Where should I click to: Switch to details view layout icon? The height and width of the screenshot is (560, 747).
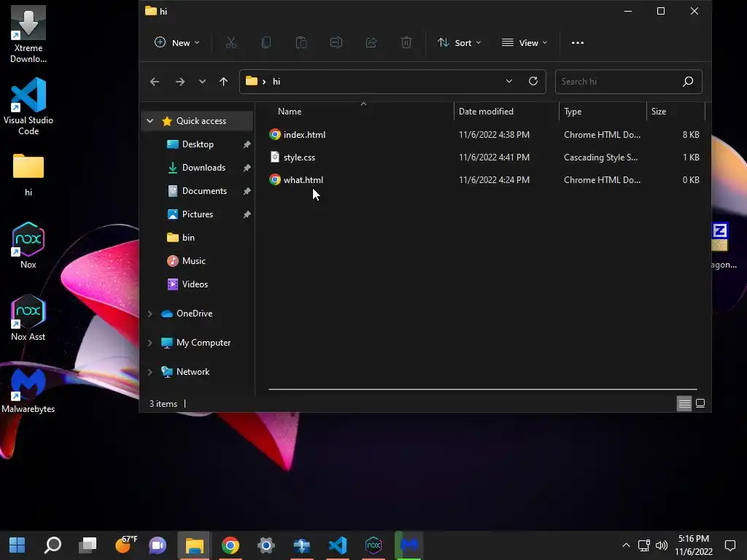pyautogui.click(x=684, y=404)
